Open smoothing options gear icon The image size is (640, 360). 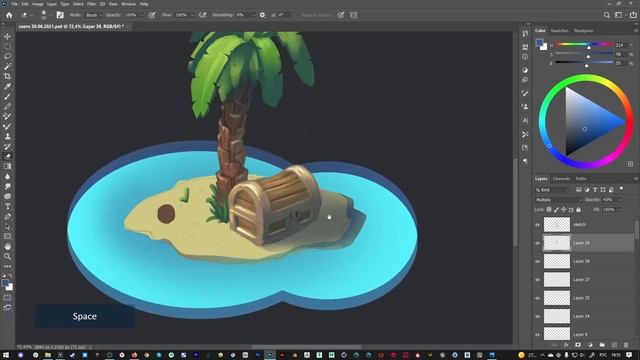click(262, 15)
